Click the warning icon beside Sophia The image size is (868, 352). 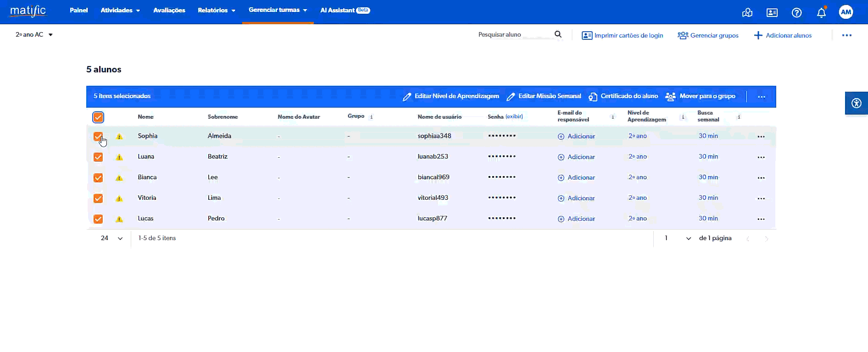(x=119, y=137)
